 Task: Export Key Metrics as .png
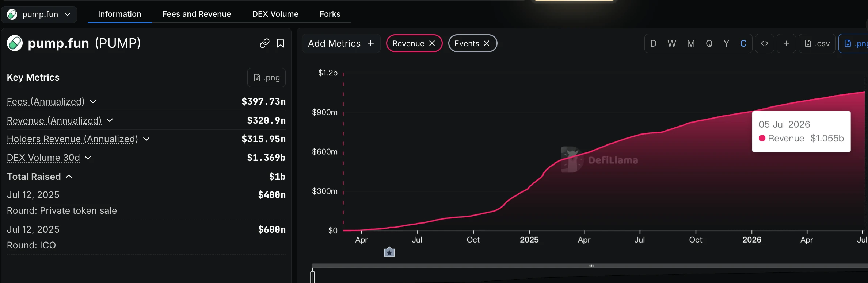[x=266, y=77]
